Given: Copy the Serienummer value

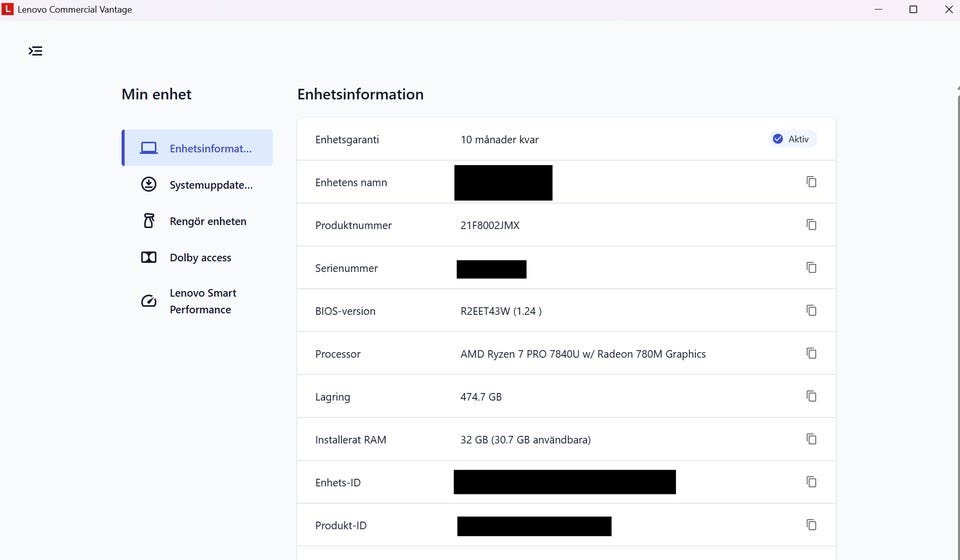Looking at the screenshot, I should [811, 267].
